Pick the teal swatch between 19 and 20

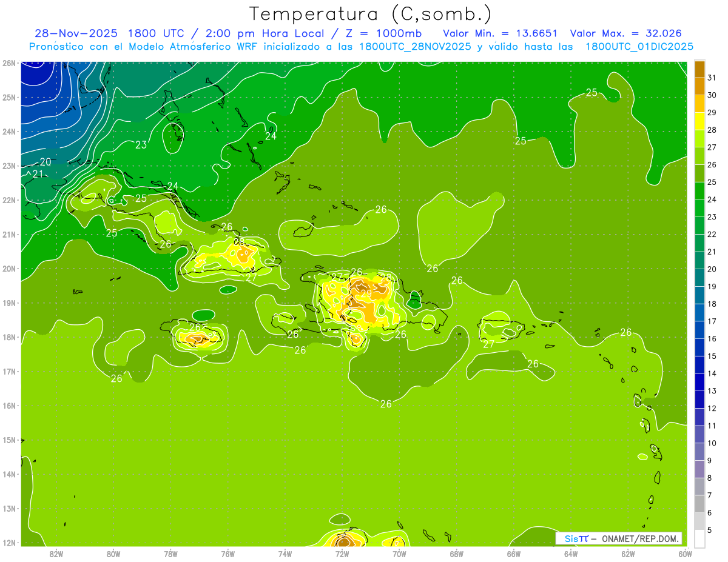pyautogui.click(x=699, y=278)
